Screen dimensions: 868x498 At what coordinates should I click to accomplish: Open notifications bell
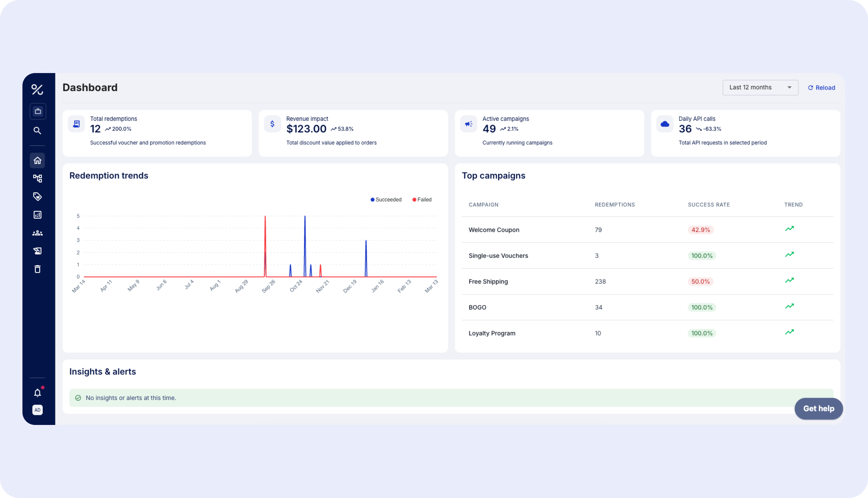pos(37,393)
